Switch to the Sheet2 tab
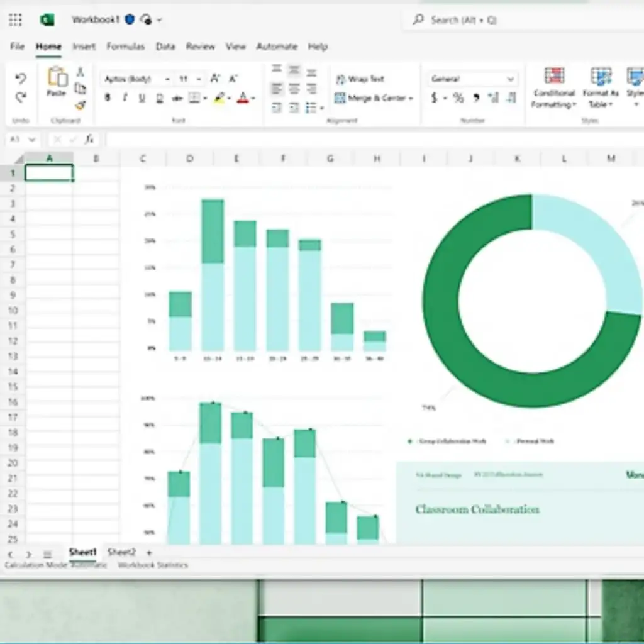The image size is (644, 644). 121,552
